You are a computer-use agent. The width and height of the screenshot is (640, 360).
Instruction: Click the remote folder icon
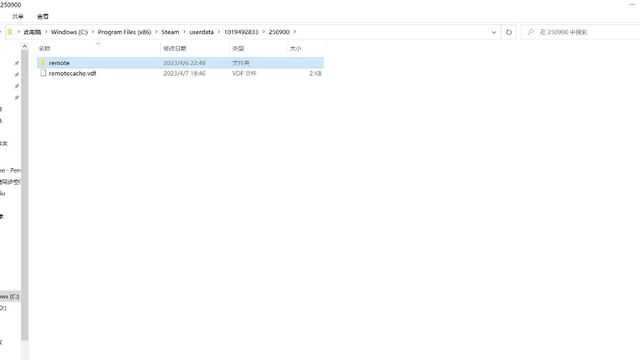[x=43, y=62]
